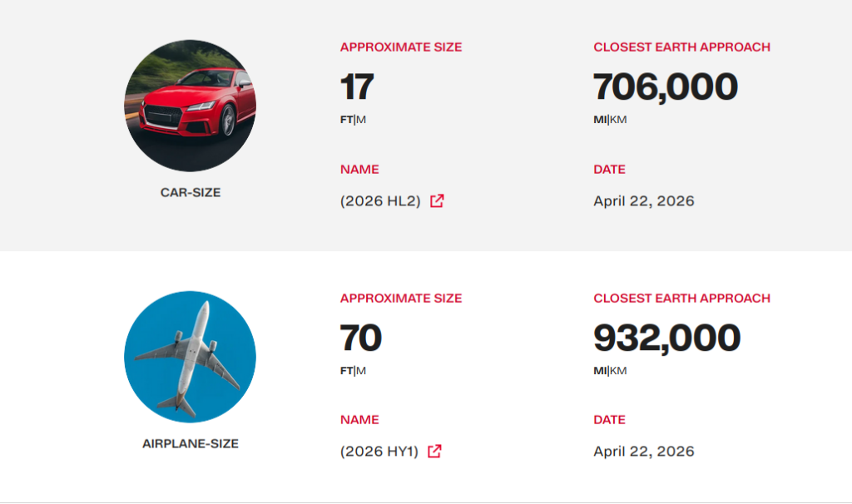Click the 17 approximate size number
The image size is (852, 504).
click(357, 86)
